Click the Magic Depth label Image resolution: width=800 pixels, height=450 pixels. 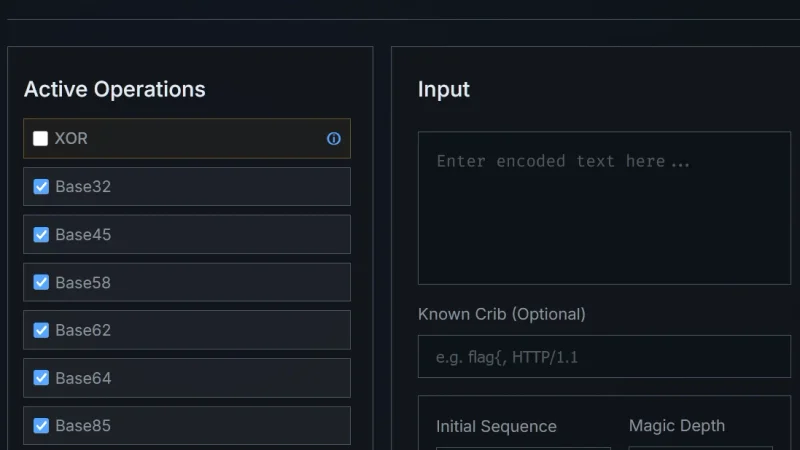pos(676,426)
